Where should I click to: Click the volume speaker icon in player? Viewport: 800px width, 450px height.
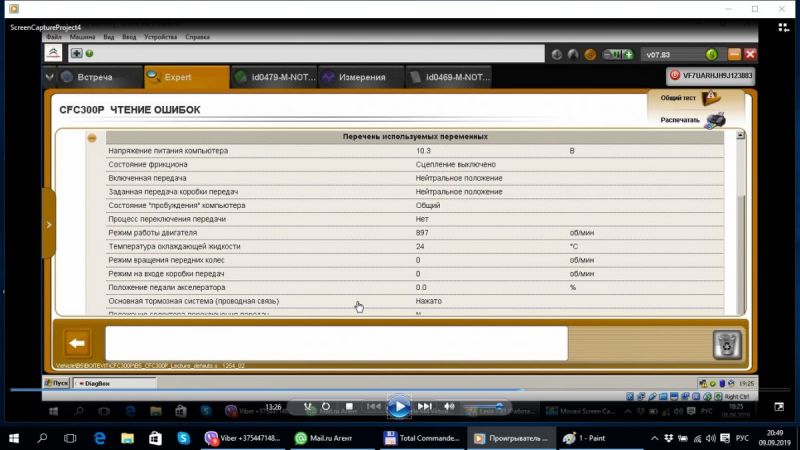coord(449,406)
